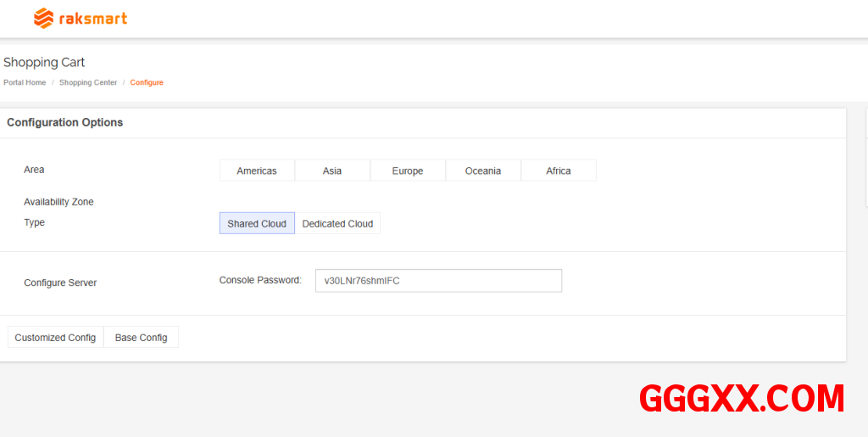Screen dimensions: 868x437
Task: Switch to the Base Config tab
Action: [141, 338]
